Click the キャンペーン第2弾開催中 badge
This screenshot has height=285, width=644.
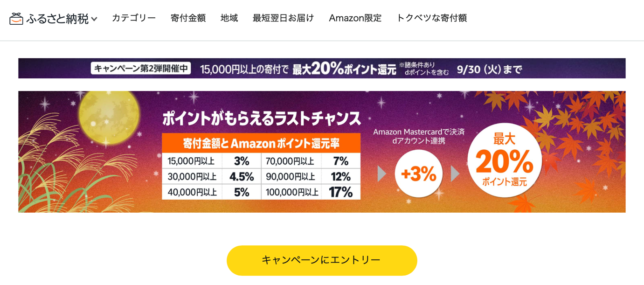click(141, 69)
